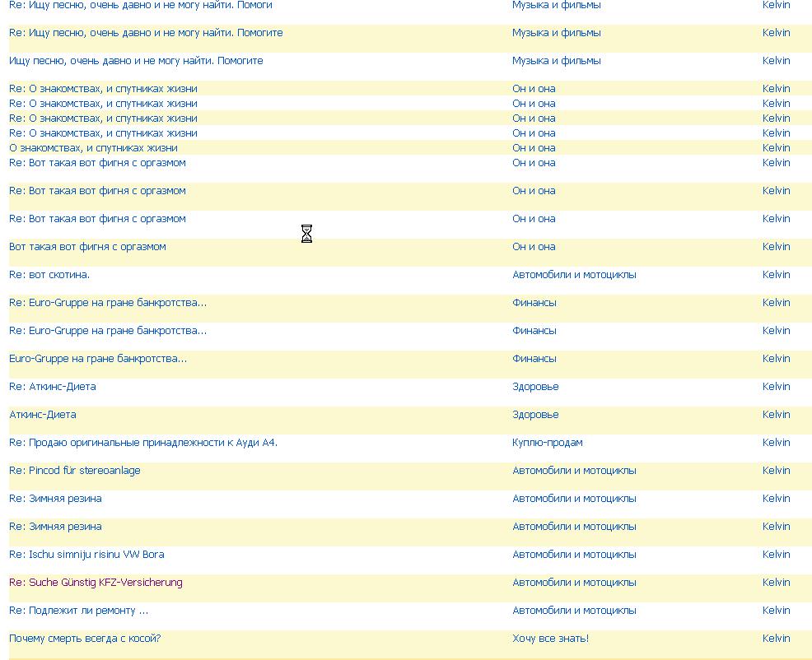The image size is (812, 660).
Task: Open original 'О знакомствах, и спутниках жизни' thread
Action: coord(93,148)
